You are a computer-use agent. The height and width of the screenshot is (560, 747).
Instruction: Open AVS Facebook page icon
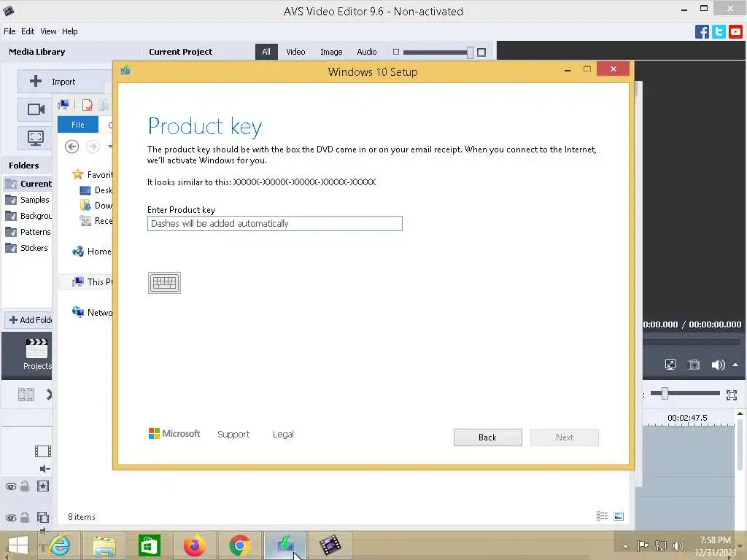tap(702, 32)
